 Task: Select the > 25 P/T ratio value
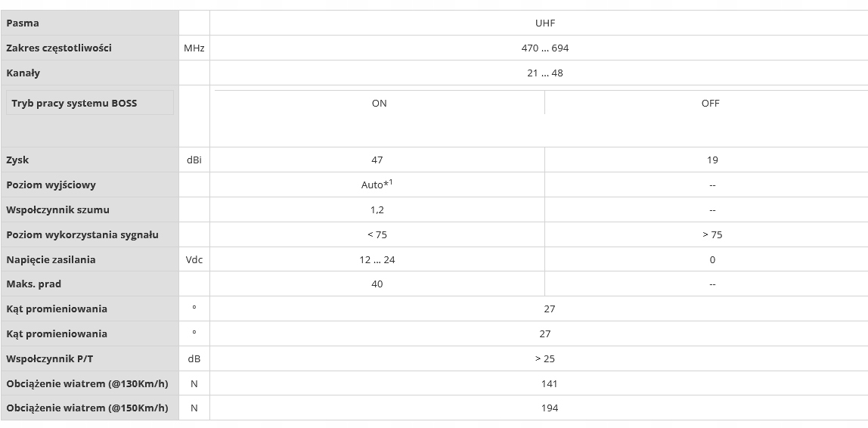click(544, 358)
